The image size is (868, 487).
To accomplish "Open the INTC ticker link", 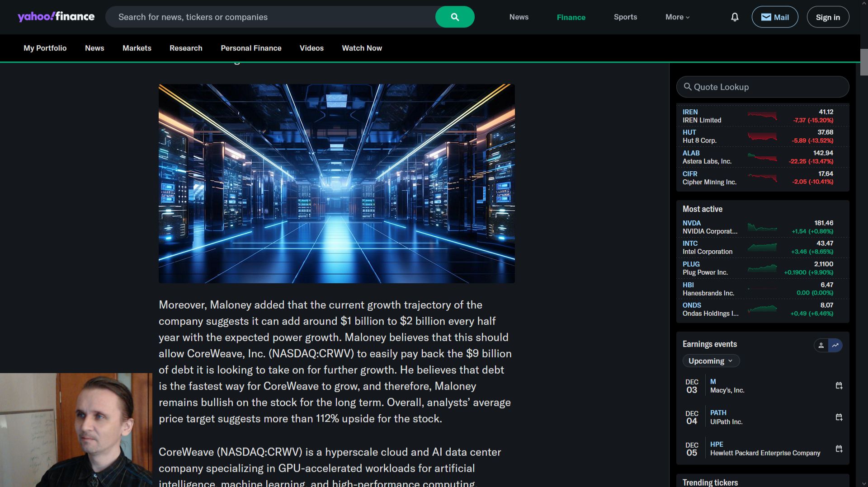I will point(690,243).
